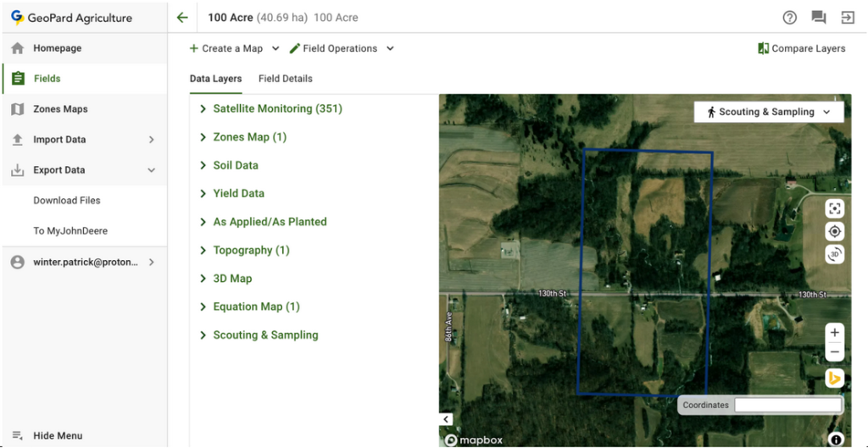The image size is (868, 448).
Task: Switch to the Field Details tab
Action: click(x=285, y=79)
